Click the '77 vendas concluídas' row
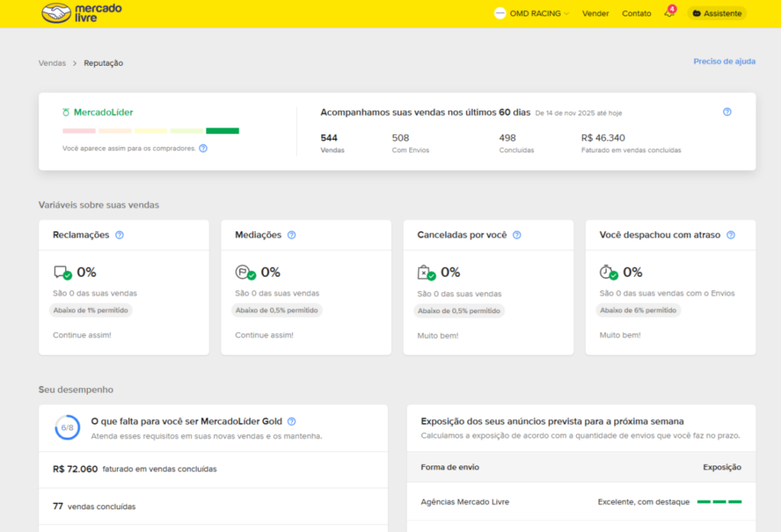781x532 pixels. point(213,506)
